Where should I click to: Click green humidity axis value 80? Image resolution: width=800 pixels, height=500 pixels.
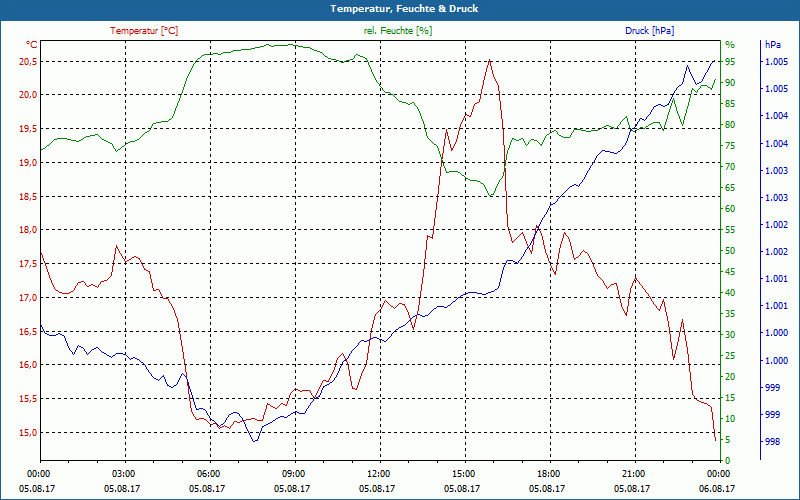(x=730, y=125)
